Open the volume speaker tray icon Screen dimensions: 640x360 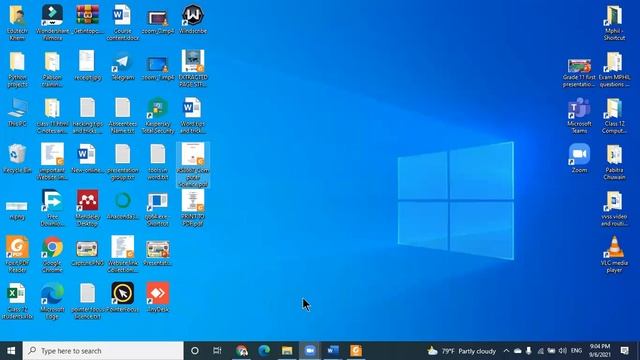[x=563, y=351]
